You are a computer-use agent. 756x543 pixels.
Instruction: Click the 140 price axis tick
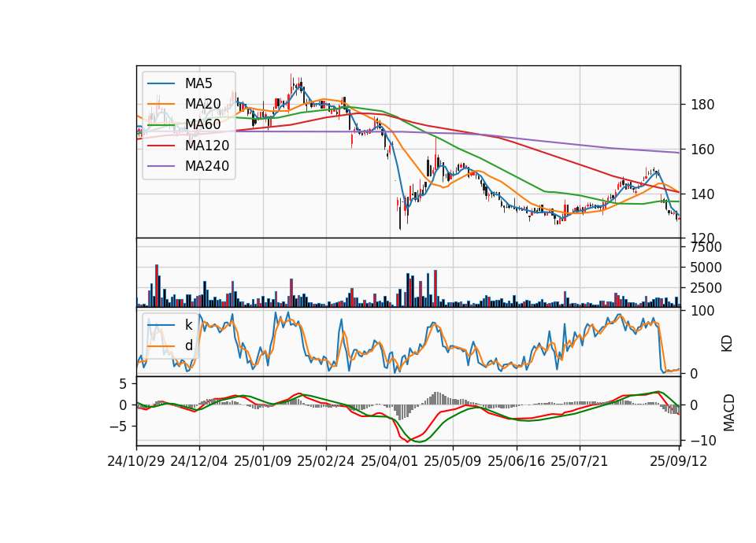[x=702, y=194]
